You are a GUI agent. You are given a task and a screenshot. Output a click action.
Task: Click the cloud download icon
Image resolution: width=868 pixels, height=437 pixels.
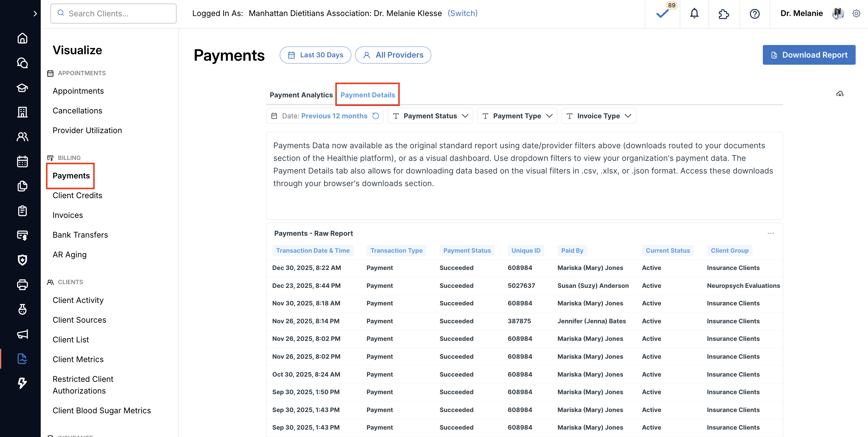point(840,94)
